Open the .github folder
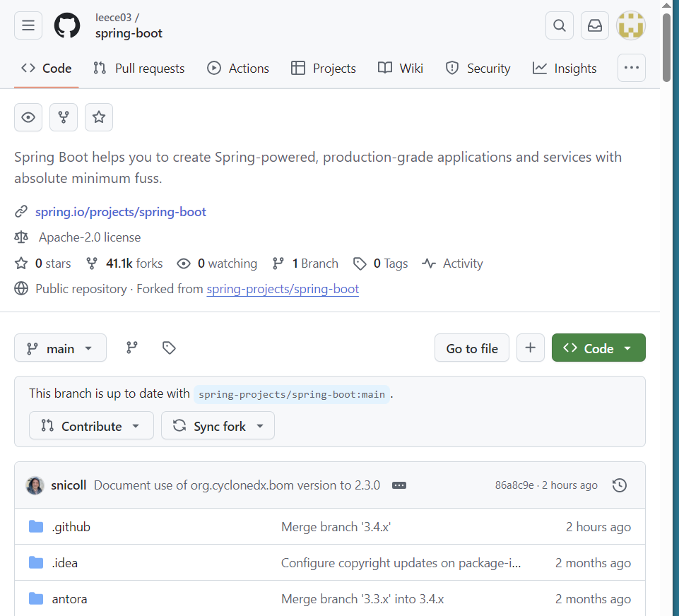679x616 pixels. point(71,527)
